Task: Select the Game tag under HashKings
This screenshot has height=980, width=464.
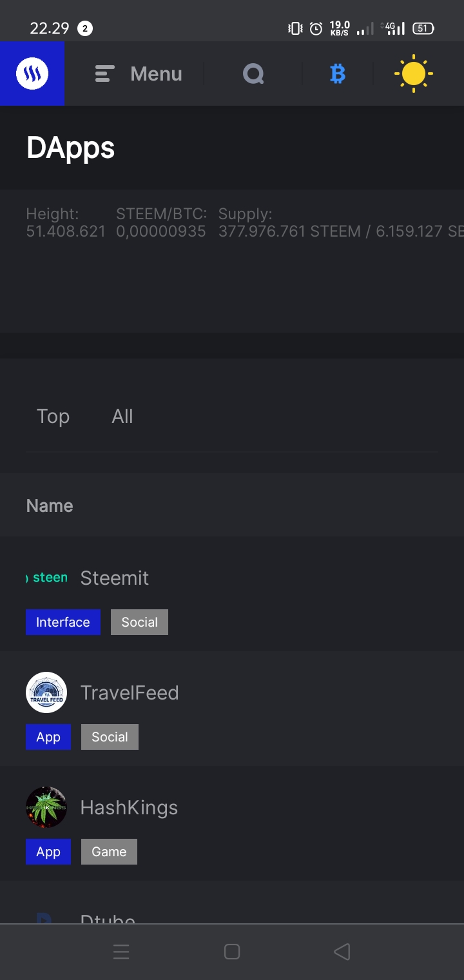Action: point(109,852)
